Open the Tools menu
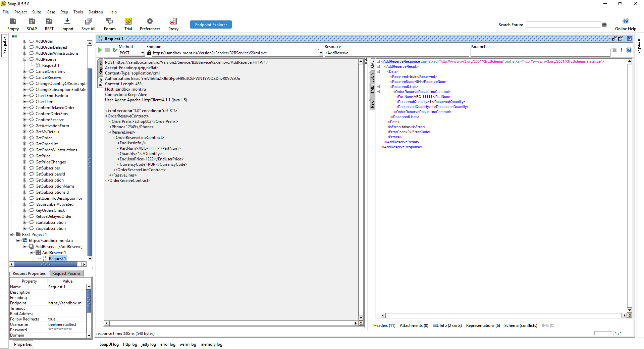Image resolution: width=644 pixels, height=349 pixels. click(78, 12)
